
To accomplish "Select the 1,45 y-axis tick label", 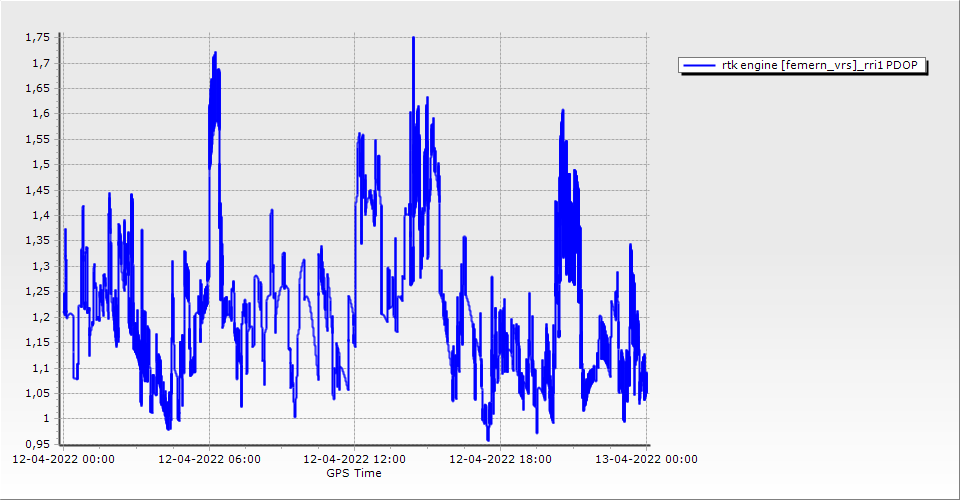I will click(x=36, y=190).
